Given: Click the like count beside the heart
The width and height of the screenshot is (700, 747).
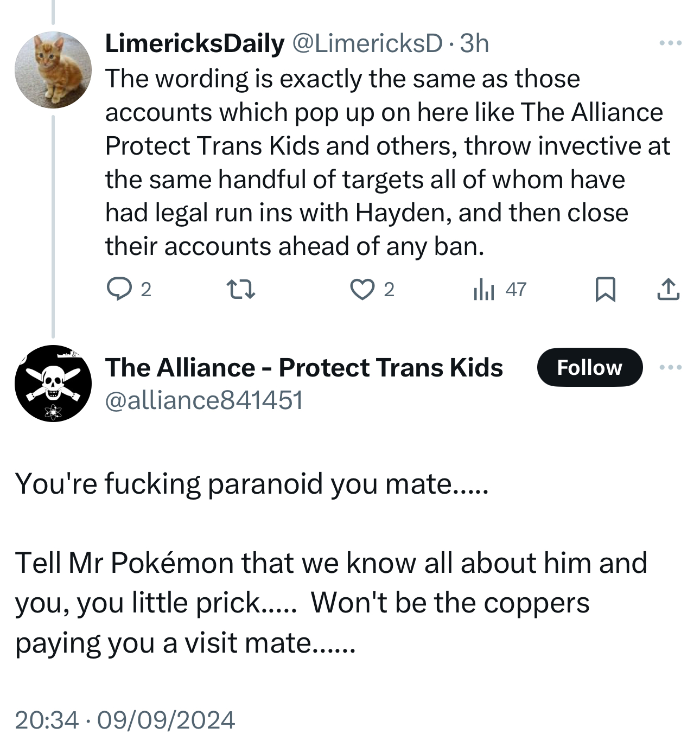Looking at the screenshot, I should [x=389, y=290].
